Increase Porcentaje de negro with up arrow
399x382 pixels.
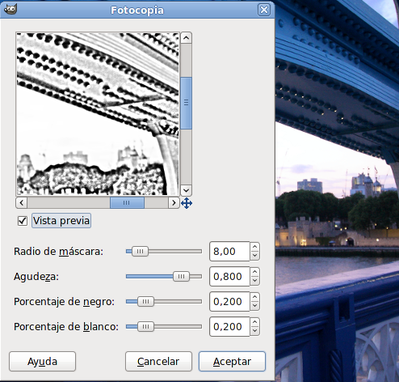[x=255, y=297]
